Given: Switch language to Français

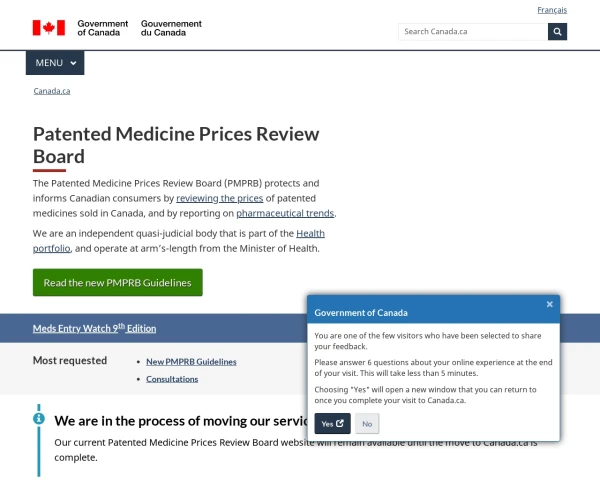Looking at the screenshot, I should 551,10.
